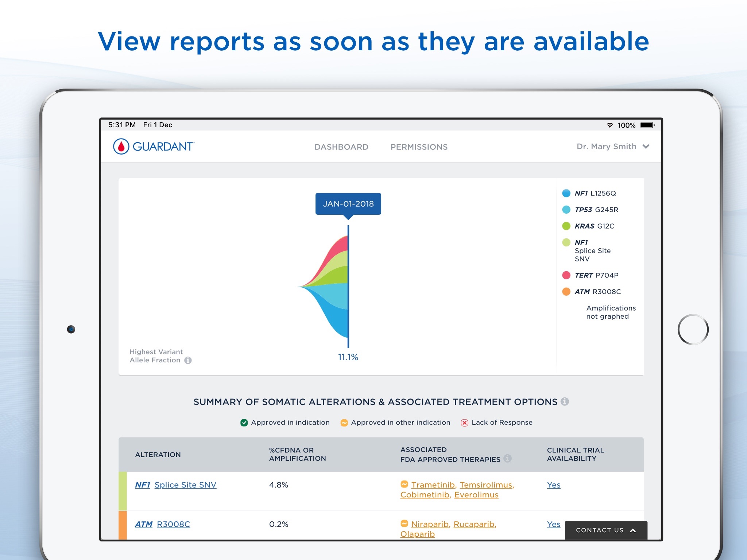Click Yes clinical trial link for ATM
747x560 pixels.
554,524
